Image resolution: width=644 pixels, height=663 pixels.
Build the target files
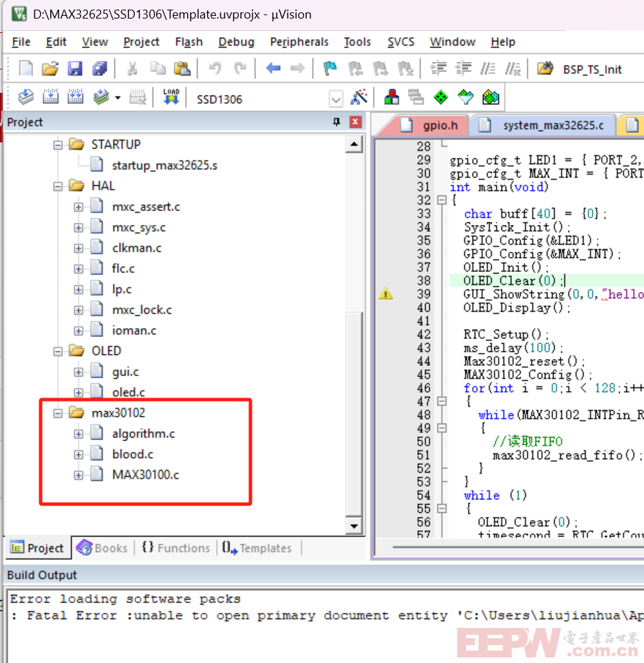click(x=50, y=97)
